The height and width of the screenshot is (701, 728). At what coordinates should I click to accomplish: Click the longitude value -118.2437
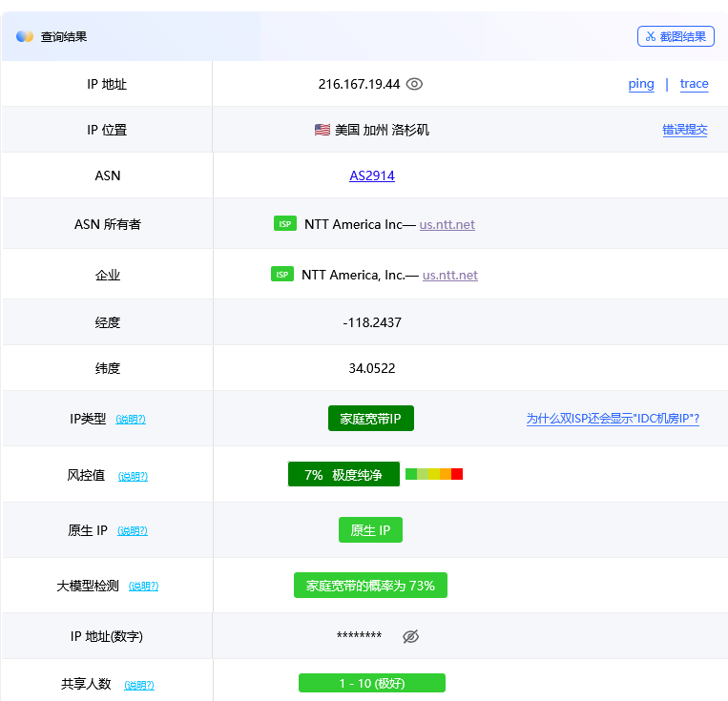(372, 322)
